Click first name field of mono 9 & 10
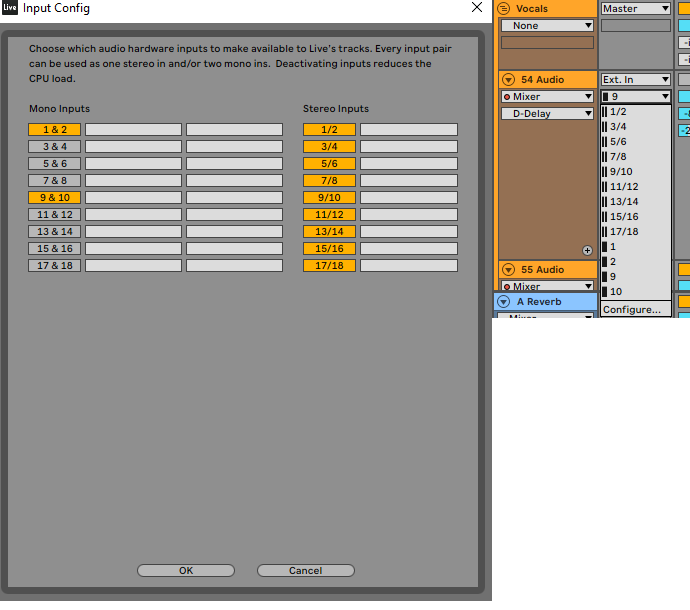The width and height of the screenshot is (690, 610). point(133,198)
